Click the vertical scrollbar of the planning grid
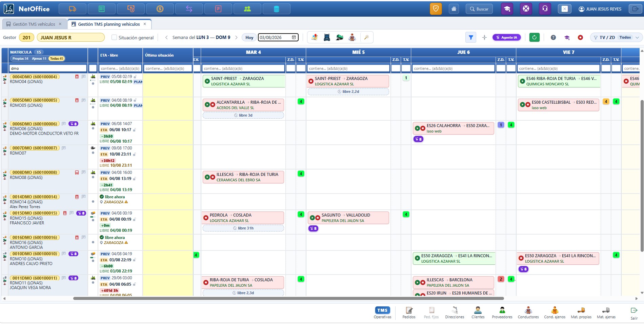 642,175
